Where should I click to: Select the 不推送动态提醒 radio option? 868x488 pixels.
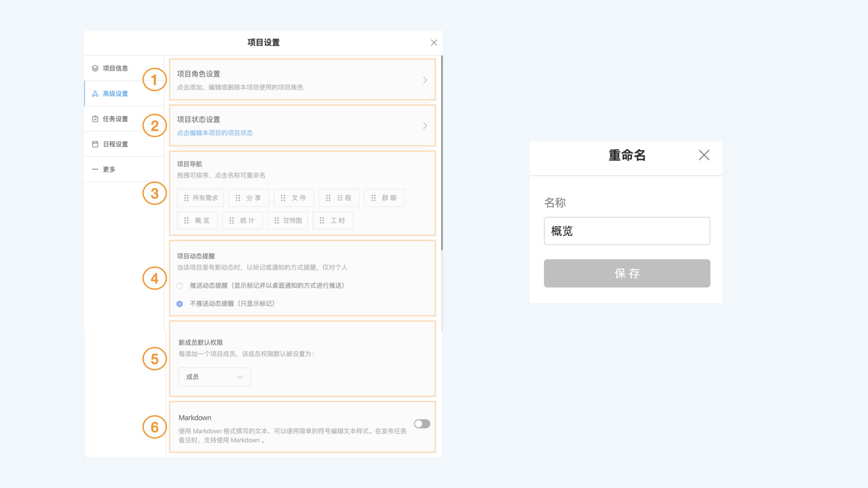180,304
